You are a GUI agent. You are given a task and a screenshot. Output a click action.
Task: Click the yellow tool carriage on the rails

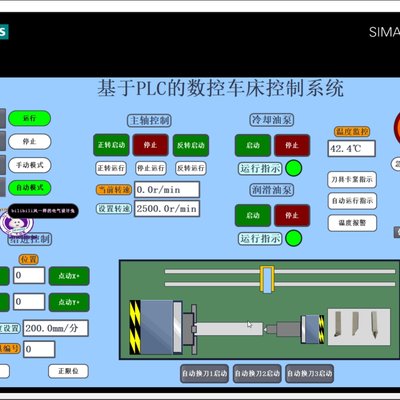tap(267, 279)
